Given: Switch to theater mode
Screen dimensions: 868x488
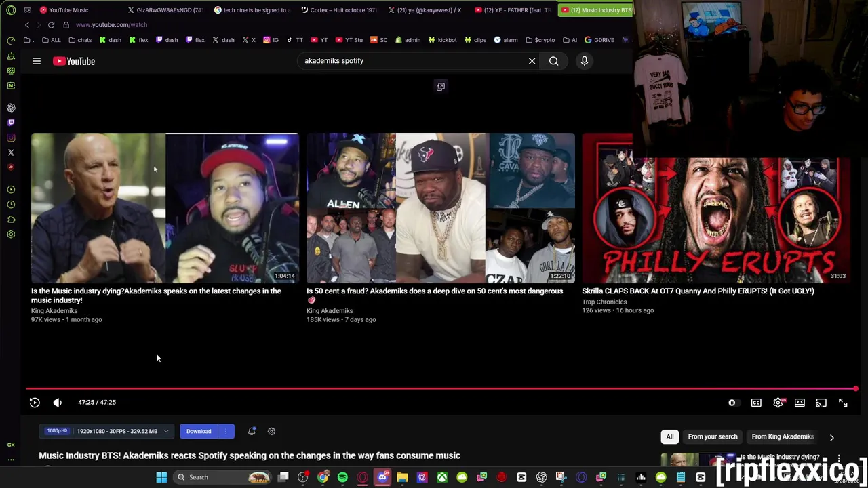Looking at the screenshot, I should coord(800,403).
